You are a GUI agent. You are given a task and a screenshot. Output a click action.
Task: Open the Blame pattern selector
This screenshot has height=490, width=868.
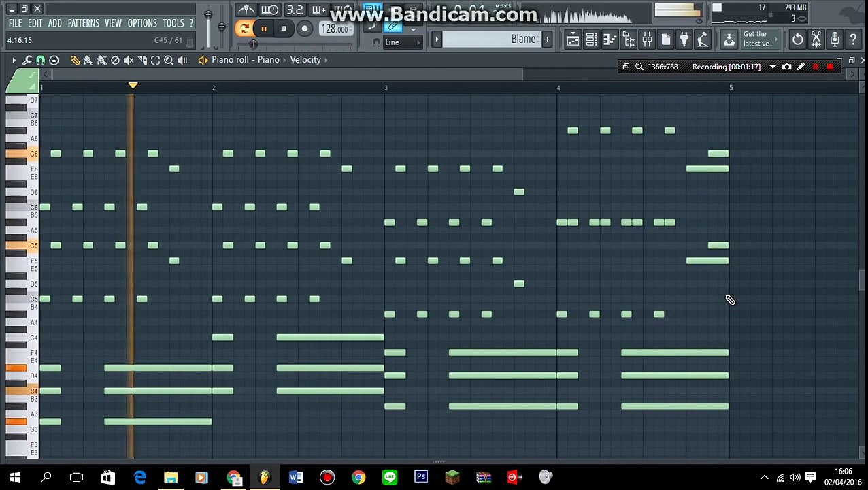tap(493, 39)
